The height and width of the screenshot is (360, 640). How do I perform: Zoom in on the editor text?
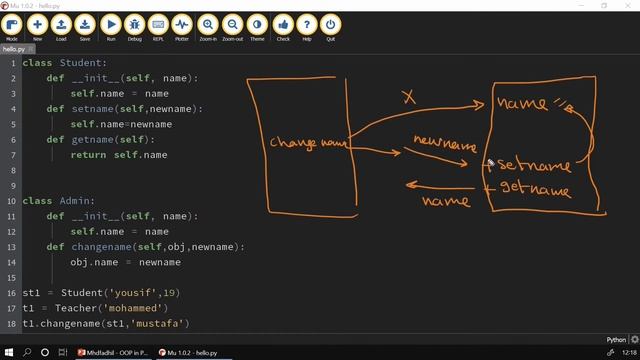208,28
